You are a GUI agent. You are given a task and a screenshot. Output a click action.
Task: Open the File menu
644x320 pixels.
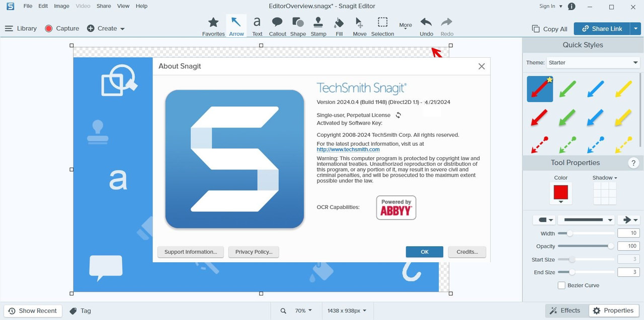[28, 6]
